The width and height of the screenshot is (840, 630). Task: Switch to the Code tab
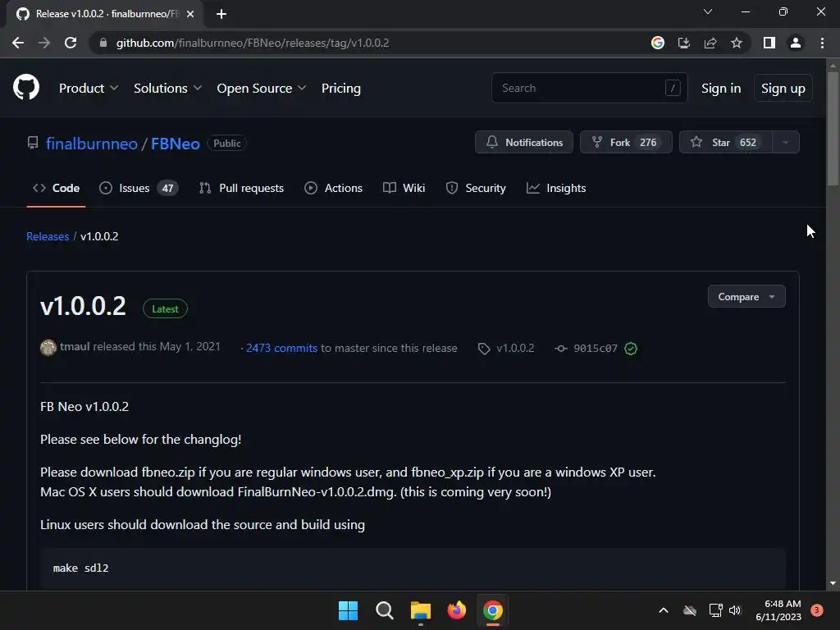coord(57,188)
